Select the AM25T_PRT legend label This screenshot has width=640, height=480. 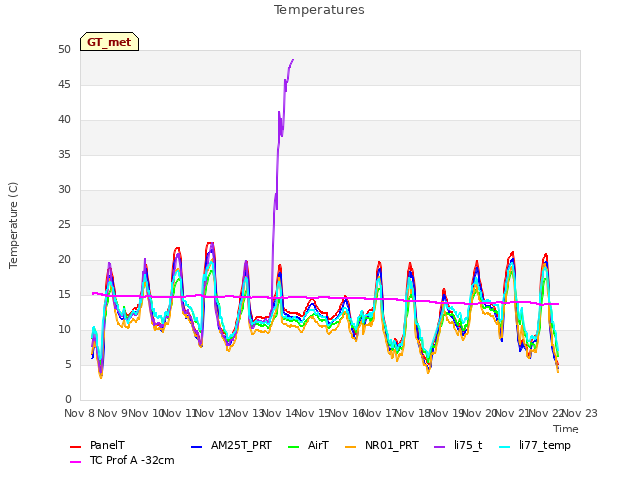click(x=241, y=445)
